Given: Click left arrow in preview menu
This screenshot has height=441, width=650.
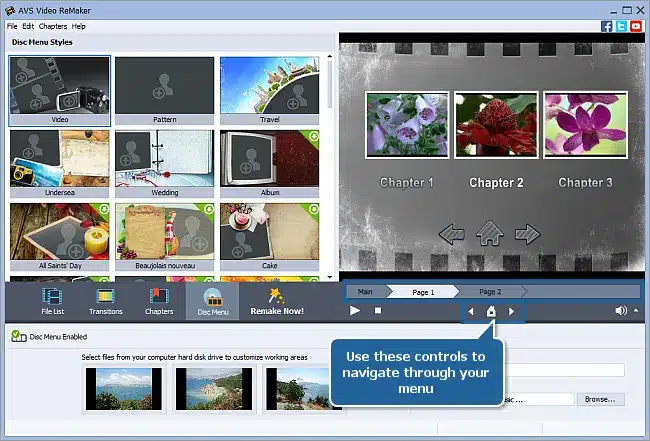Looking at the screenshot, I should [x=451, y=234].
